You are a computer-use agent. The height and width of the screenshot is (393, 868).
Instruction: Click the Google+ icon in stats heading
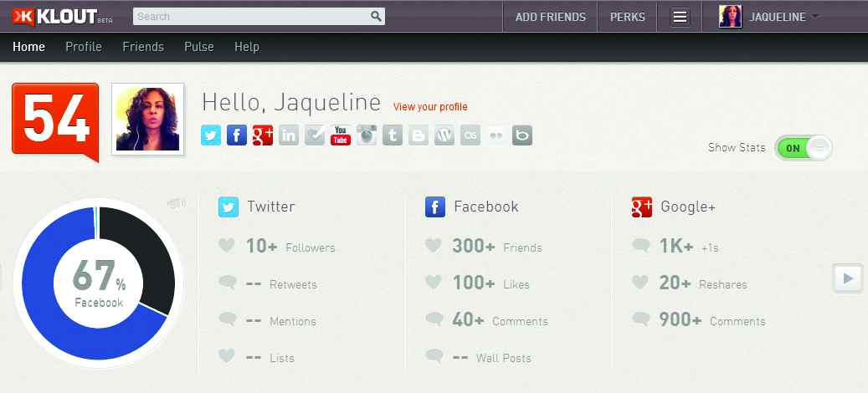tap(642, 207)
